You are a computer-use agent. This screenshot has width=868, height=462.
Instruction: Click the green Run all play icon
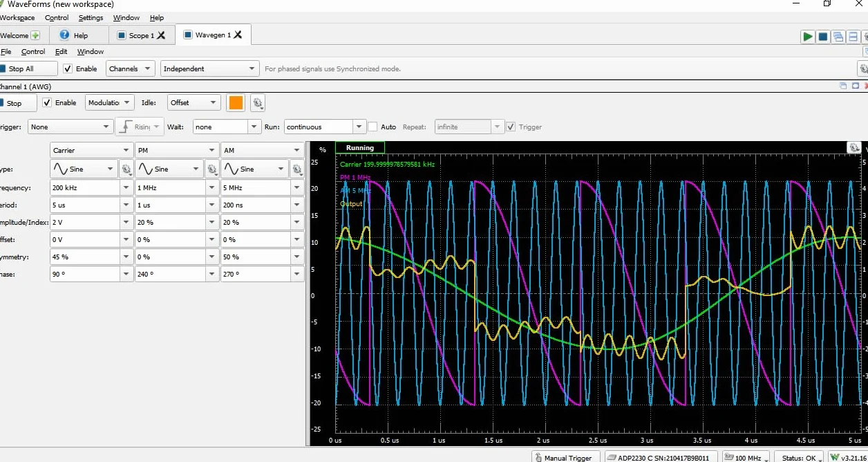(807, 37)
